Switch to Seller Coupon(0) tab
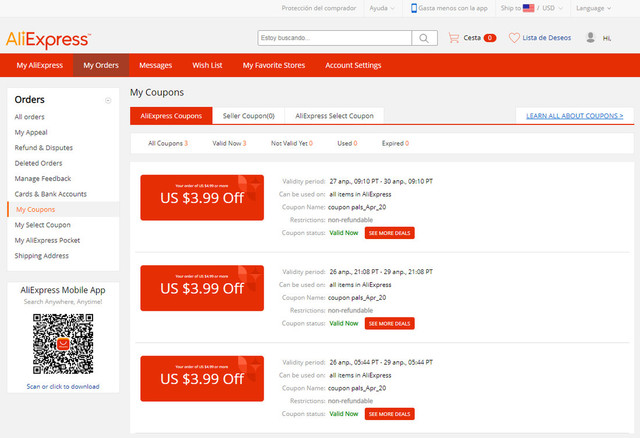Image resolution: width=640 pixels, height=438 pixels. (x=249, y=116)
